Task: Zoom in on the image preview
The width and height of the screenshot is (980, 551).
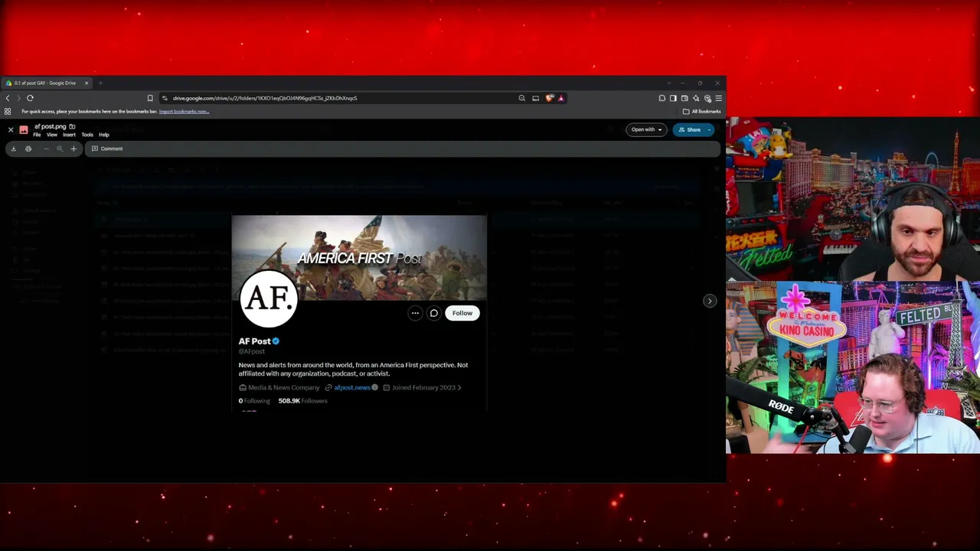Action: coord(73,148)
